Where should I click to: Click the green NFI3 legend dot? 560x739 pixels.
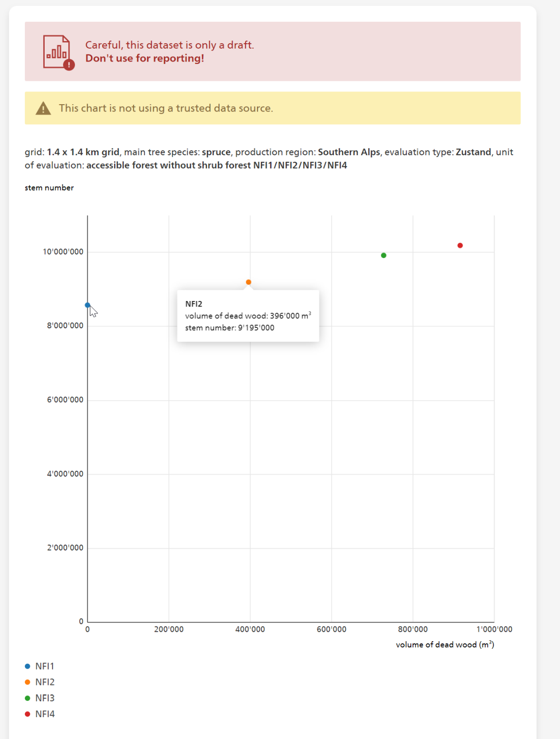(26, 698)
